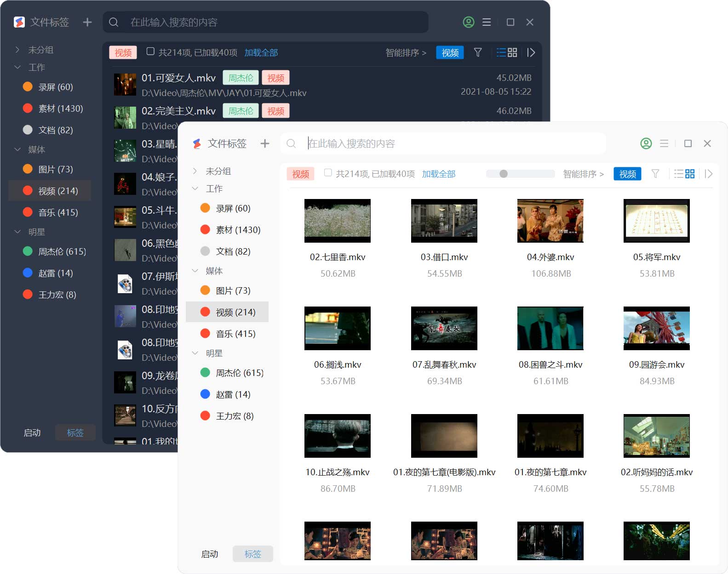
Task: Click the filter funnel icon in light window
Action: 655,174
